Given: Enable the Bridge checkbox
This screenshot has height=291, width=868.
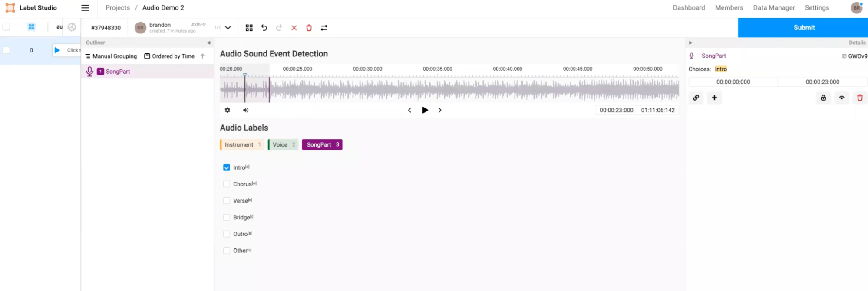Looking at the screenshot, I should coord(227,217).
